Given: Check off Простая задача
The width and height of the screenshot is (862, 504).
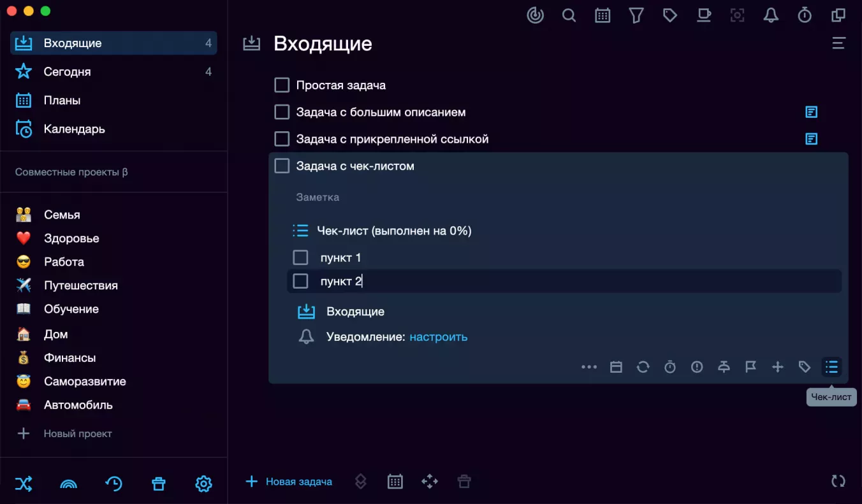Looking at the screenshot, I should click(x=282, y=85).
